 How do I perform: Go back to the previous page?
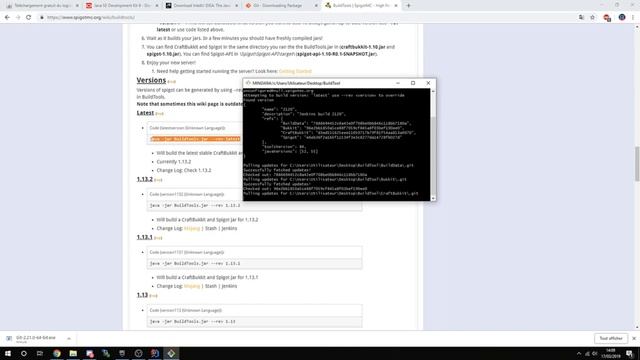[7, 18]
